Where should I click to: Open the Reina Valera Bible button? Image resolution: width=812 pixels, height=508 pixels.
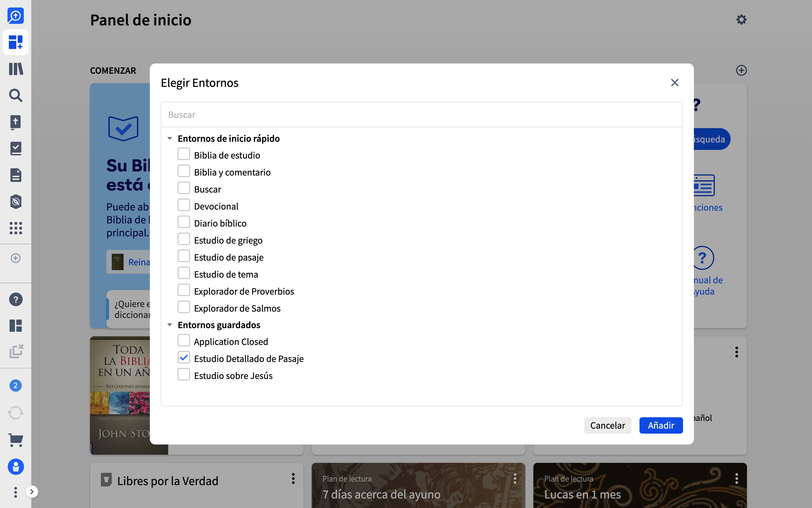coord(128,262)
